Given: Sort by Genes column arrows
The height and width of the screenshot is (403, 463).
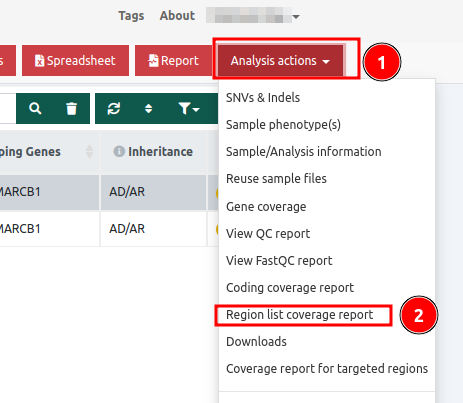Looking at the screenshot, I should [x=89, y=151].
